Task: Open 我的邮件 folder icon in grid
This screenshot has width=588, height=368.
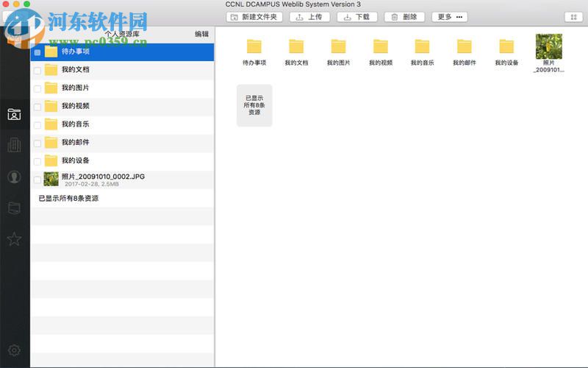Action: click(x=465, y=46)
